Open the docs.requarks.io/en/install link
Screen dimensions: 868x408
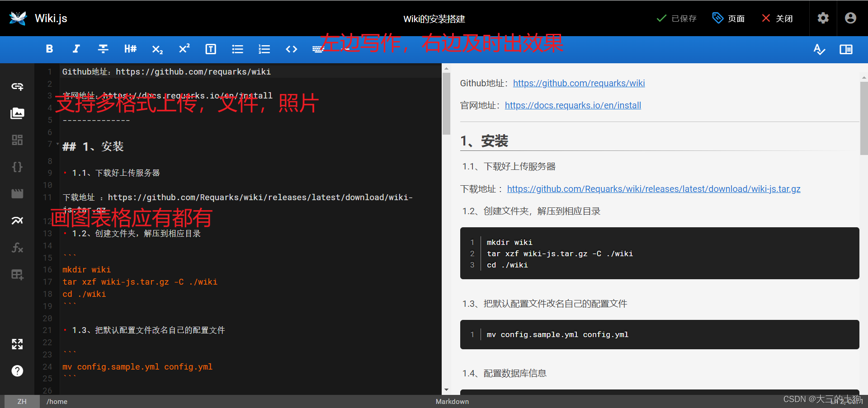573,105
